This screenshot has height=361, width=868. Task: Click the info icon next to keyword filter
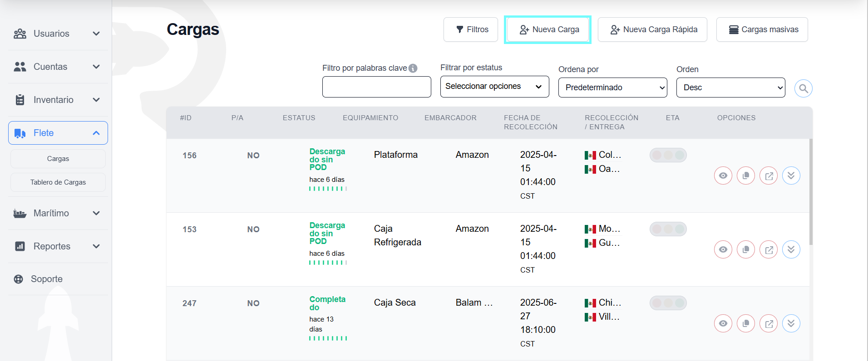[413, 68]
